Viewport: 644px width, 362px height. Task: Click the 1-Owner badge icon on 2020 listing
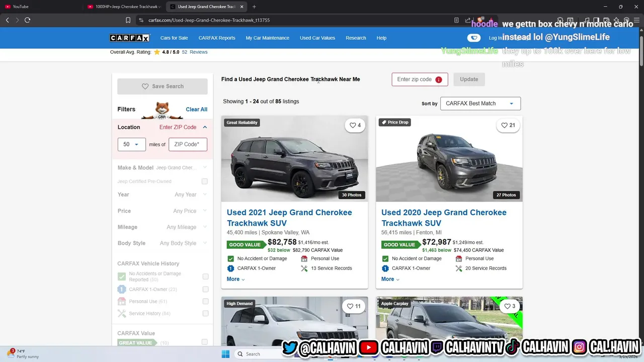[385, 268]
